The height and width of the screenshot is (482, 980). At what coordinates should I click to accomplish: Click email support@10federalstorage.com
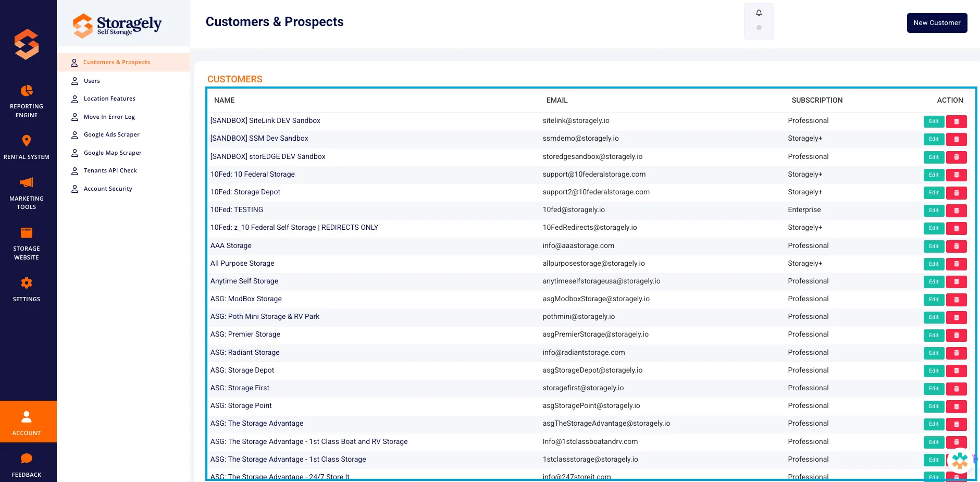[594, 174]
